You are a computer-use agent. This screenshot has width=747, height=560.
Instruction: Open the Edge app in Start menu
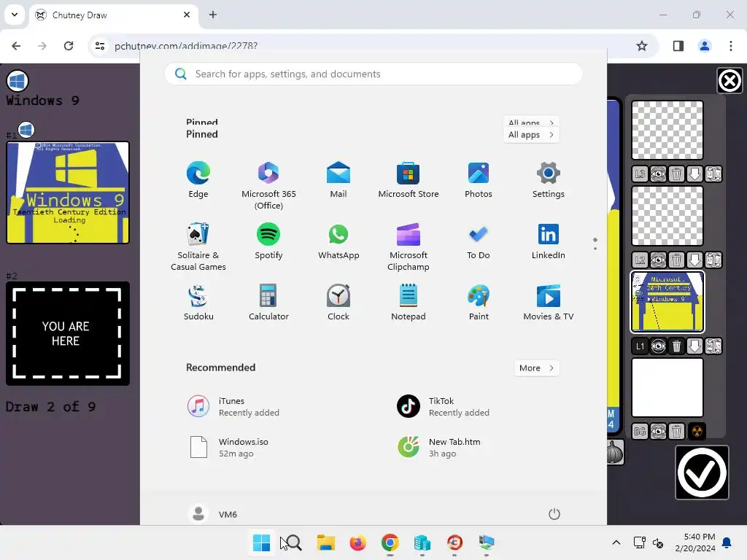(198, 179)
